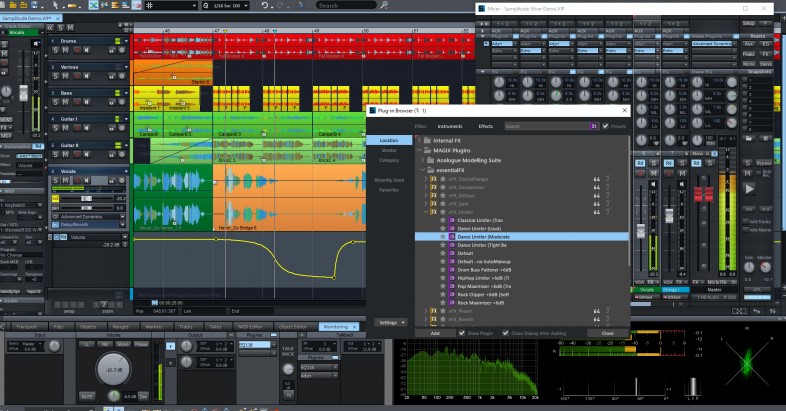Screen dimensions: 786x411
Task: Click the Save project disk icon
Action: (35, 5)
